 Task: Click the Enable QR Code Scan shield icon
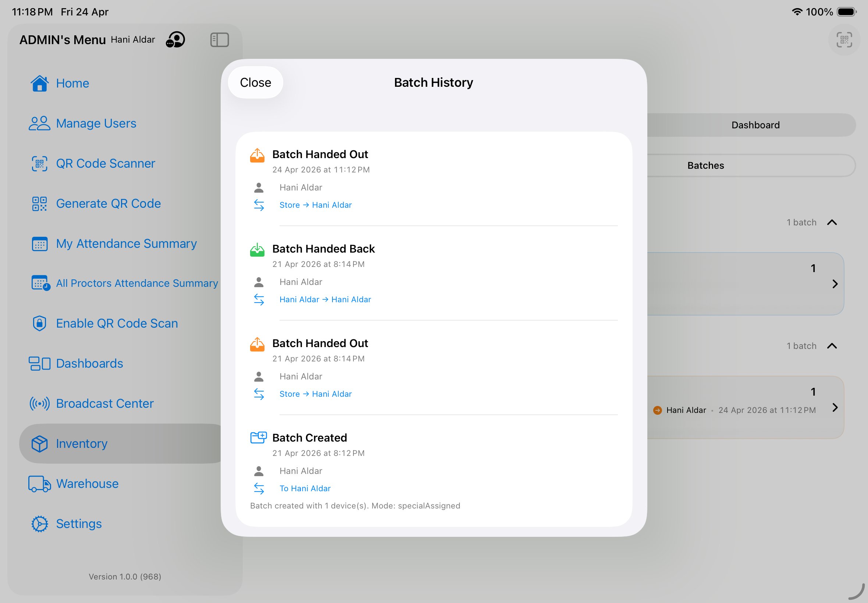39,324
